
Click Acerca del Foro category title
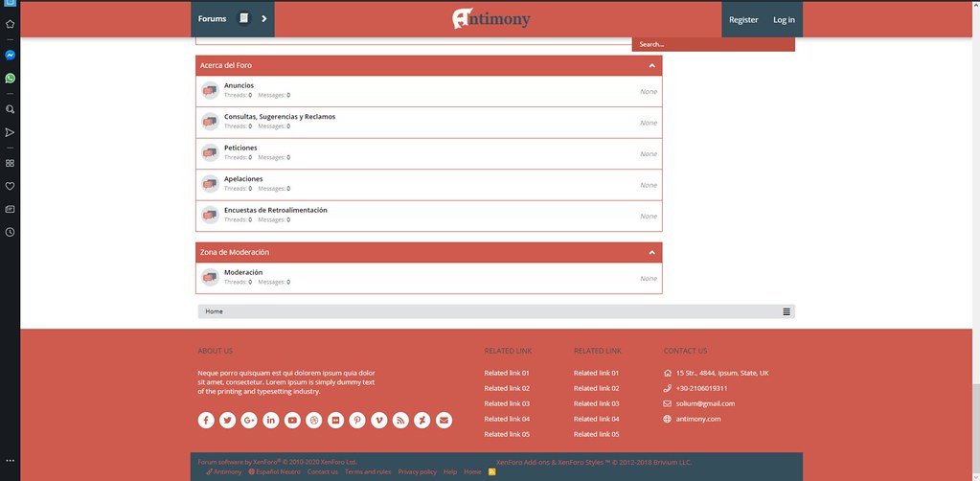coord(226,66)
